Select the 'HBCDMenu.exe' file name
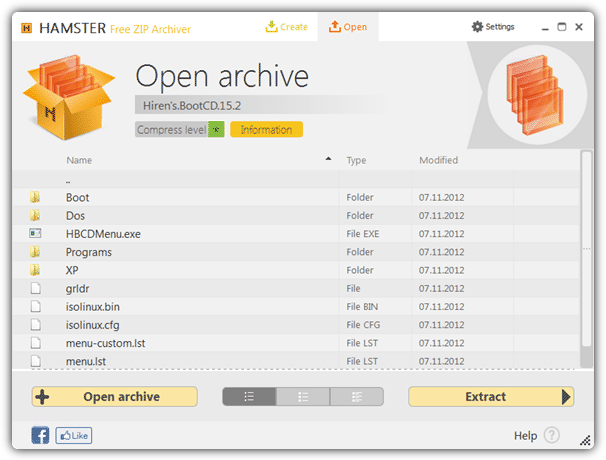 103,234
